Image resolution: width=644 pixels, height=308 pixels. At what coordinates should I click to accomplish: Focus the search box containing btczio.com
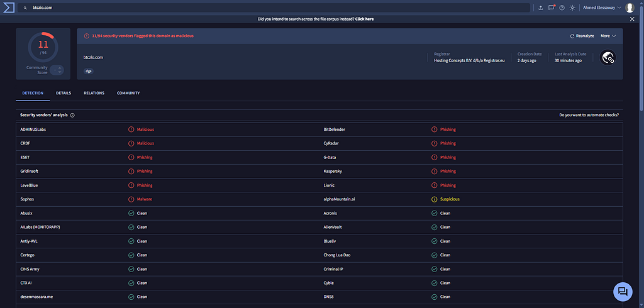tap(274, 8)
